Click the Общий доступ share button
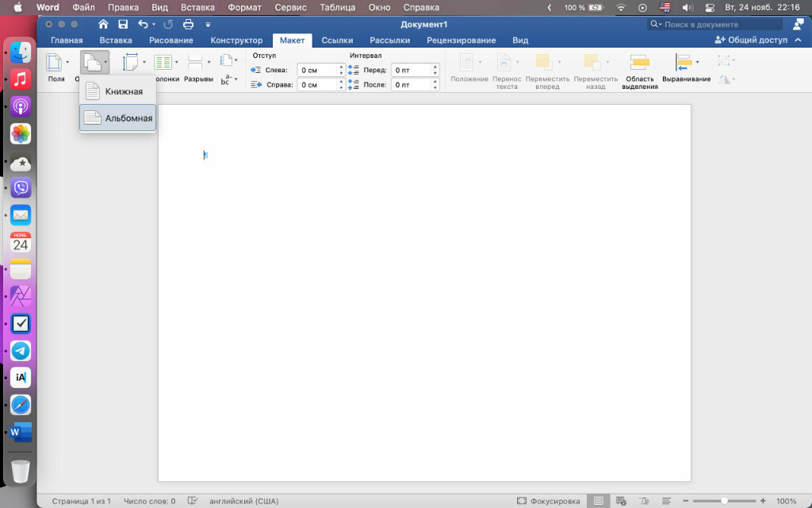Screen dimensions: 812x508 tap(751, 40)
